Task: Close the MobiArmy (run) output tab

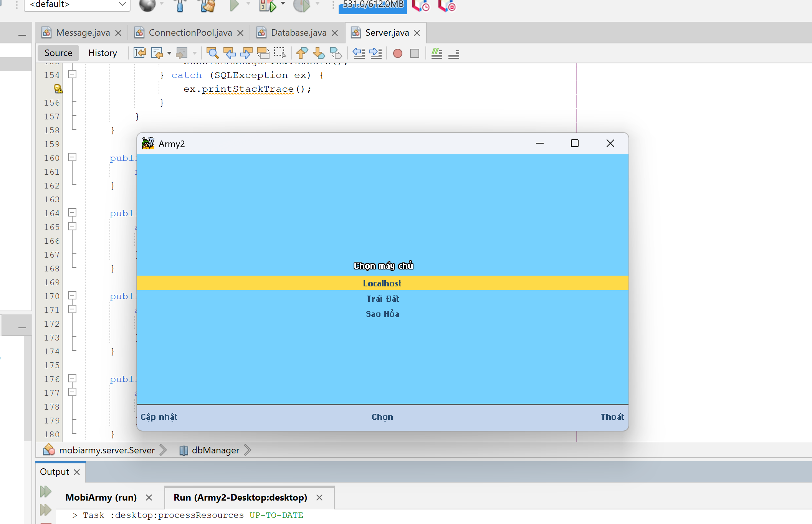Action: pos(149,498)
